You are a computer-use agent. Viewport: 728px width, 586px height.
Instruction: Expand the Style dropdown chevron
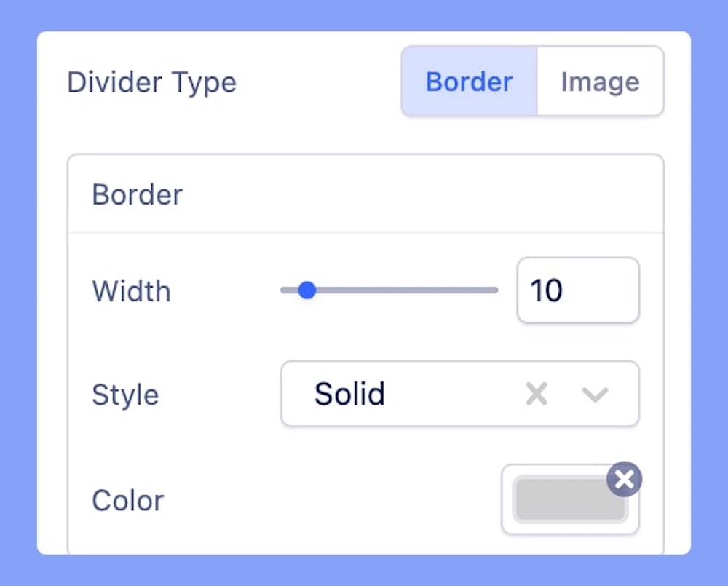pos(595,395)
